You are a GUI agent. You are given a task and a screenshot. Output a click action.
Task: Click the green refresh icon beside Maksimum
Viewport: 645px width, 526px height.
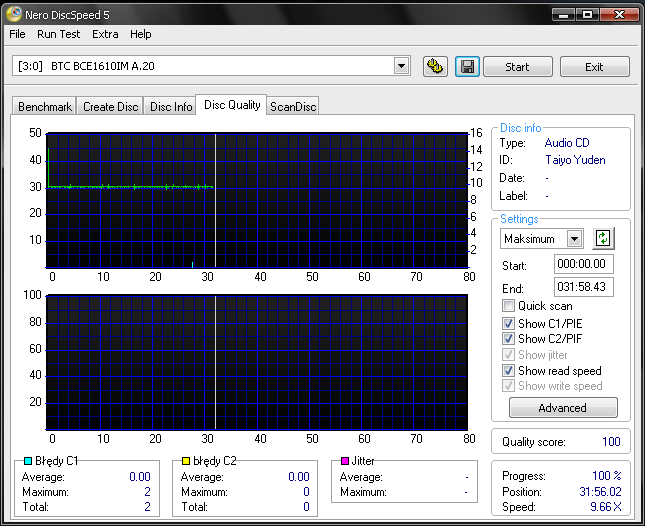point(603,238)
